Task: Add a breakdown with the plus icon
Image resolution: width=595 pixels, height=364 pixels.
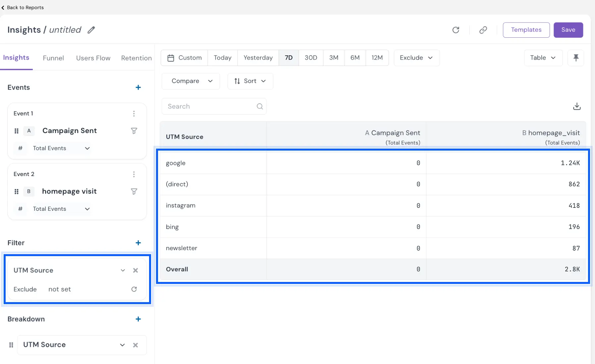Action: (138, 319)
